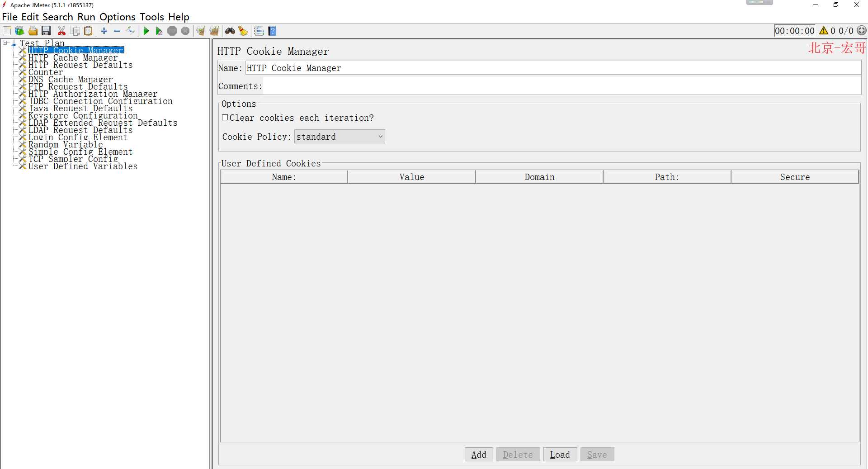Screen dimensions: 868x469
Task: Select TCP Sampler Config in tree
Action: pyautogui.click(x=73, y=159)
